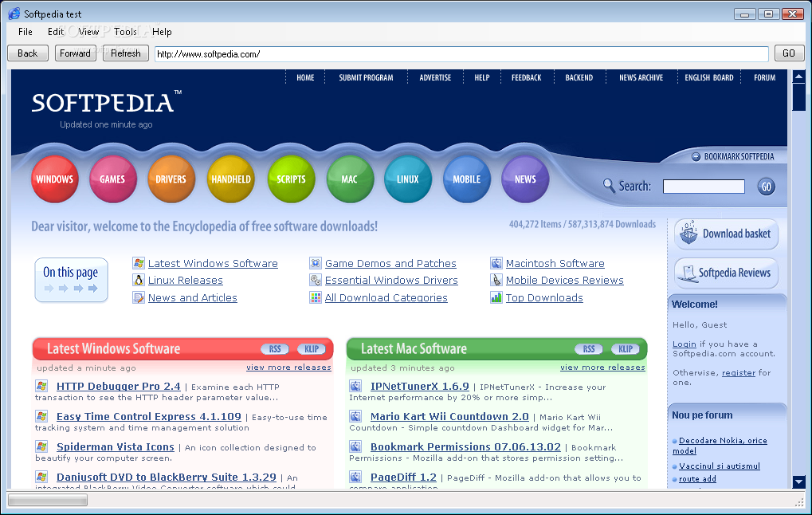Click the register link

point(739,372)
